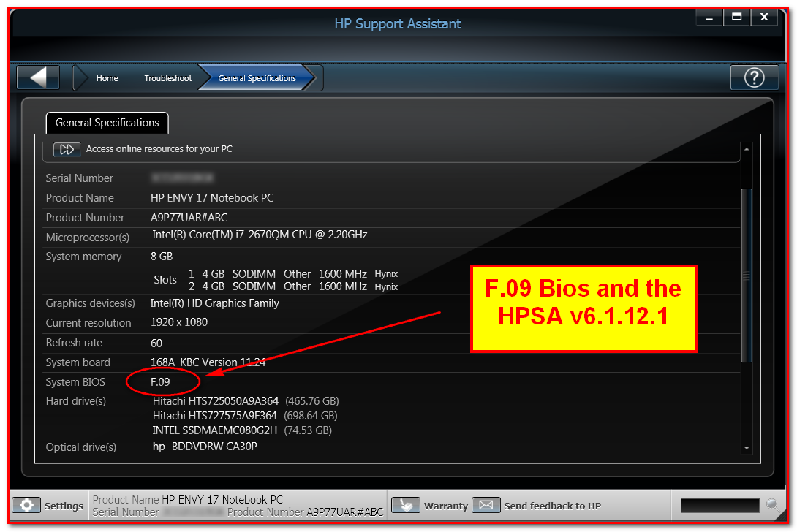Click the Settings text label
797x532 pixels.
pos(64,505)
